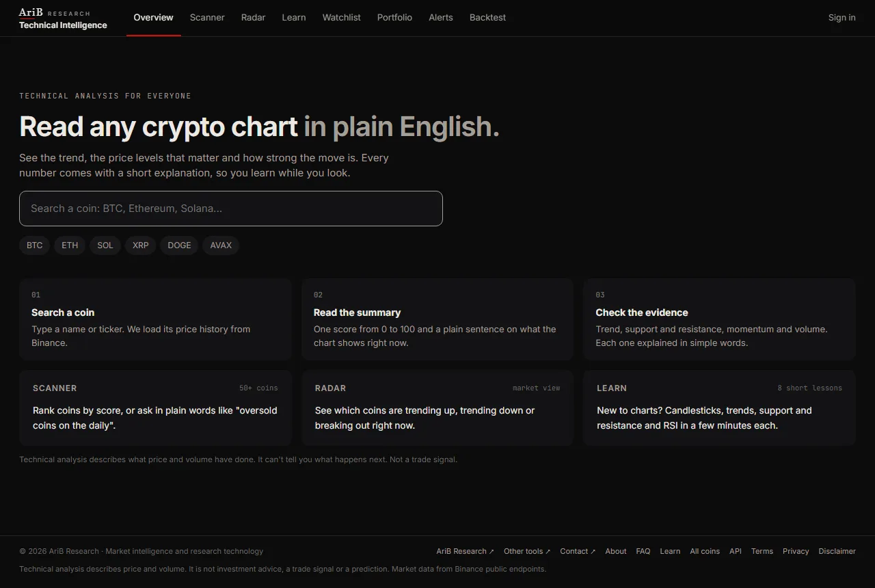Open the Terms footer link
The height and width of the screenshot is (588, 875).
coord(762,551)
